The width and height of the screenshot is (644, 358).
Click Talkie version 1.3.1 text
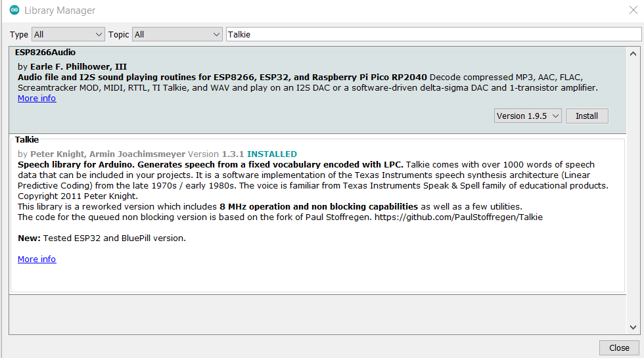coord(216,154)
